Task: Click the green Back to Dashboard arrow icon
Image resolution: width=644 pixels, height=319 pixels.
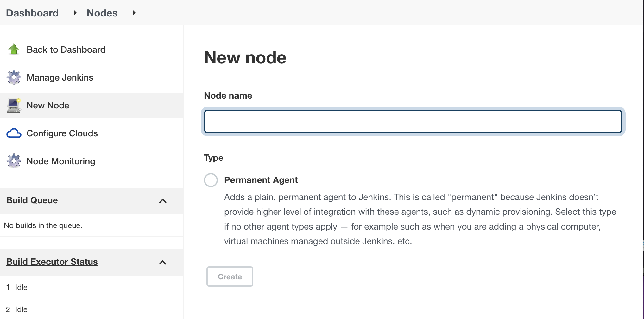Action: point(13,49)
